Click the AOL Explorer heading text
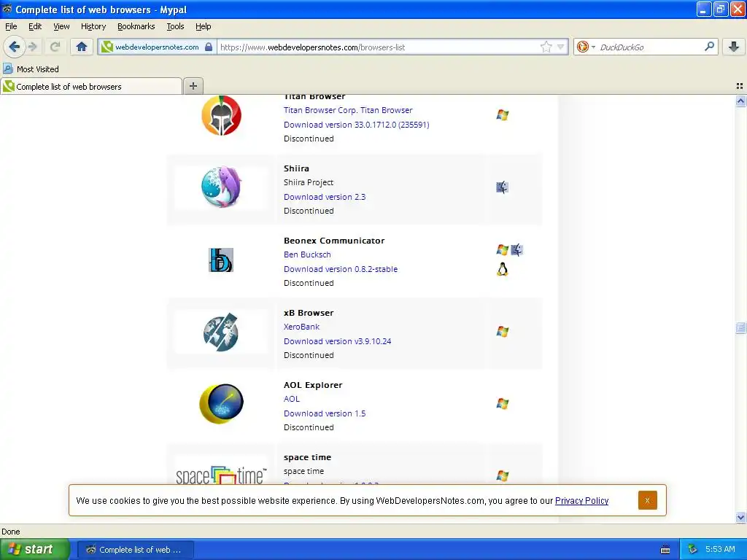The height and width of the screenshot is (560, 747). point(313,385)
